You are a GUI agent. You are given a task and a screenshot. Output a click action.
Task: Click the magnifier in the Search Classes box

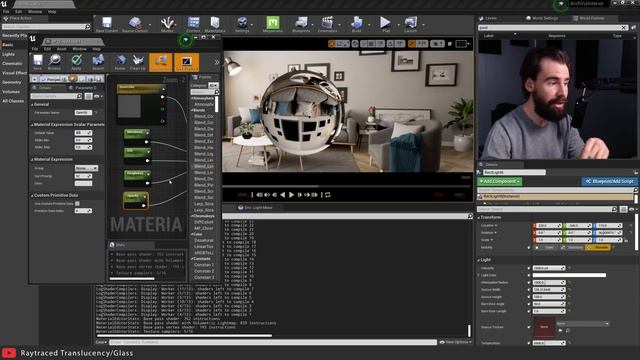tap(87, 27)
